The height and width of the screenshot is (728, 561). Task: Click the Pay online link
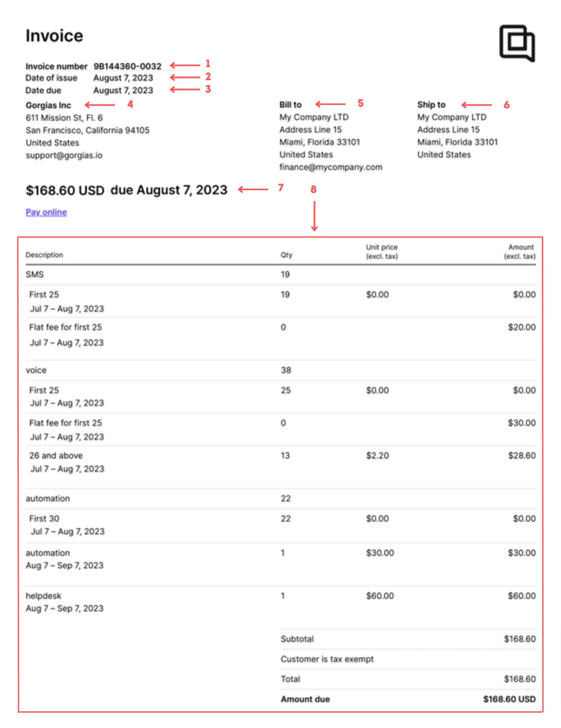[46, 212]
